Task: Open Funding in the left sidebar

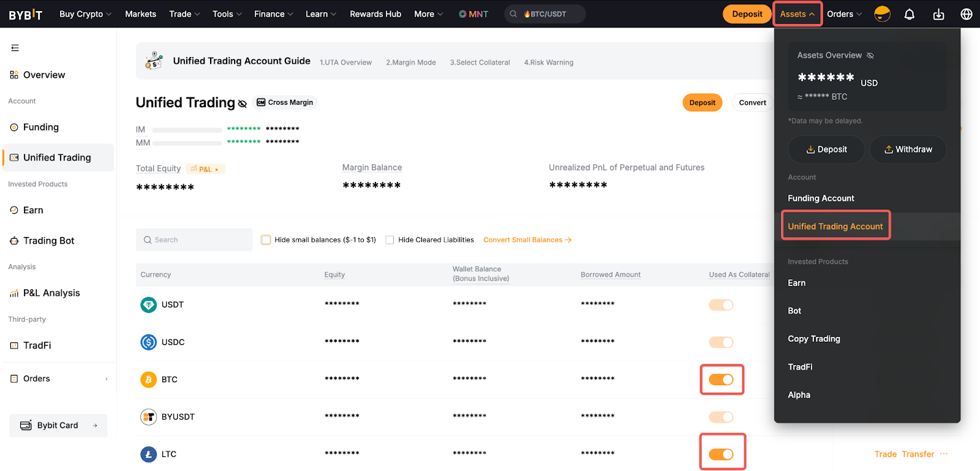Action: tap(41, 127)
